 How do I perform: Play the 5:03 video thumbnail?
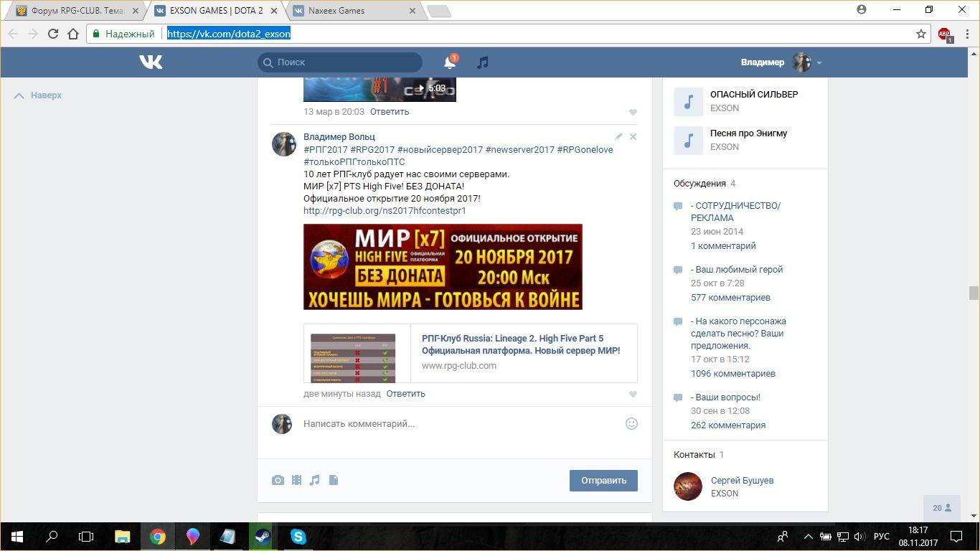pyautogui.click(x=380, y=89)
